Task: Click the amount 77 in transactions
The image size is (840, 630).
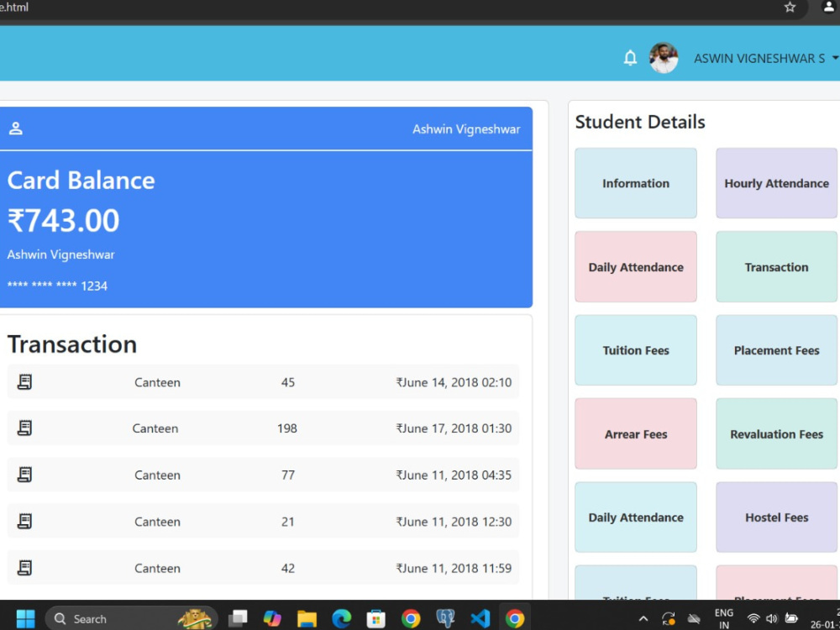Action: (287, 475)
